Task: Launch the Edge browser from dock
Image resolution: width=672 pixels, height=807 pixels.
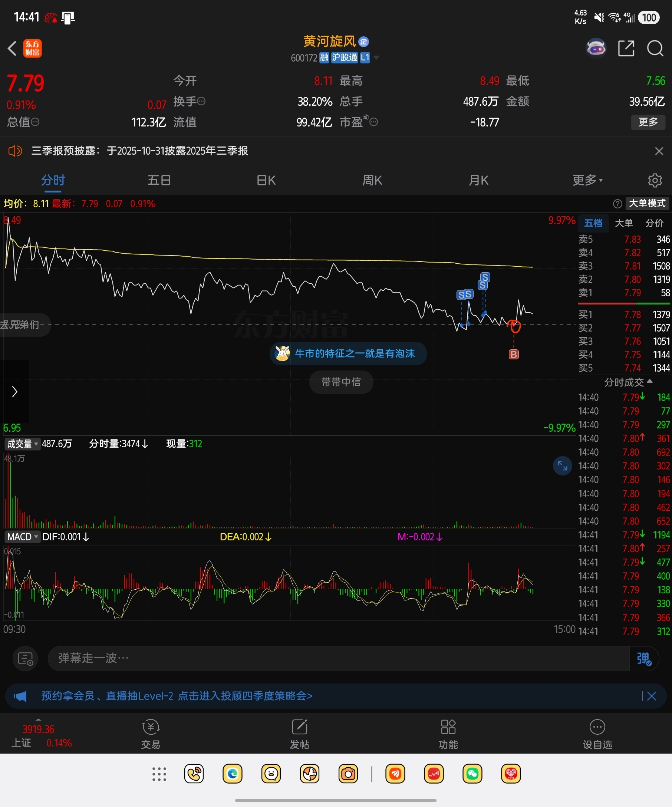Action: point(233,774)
